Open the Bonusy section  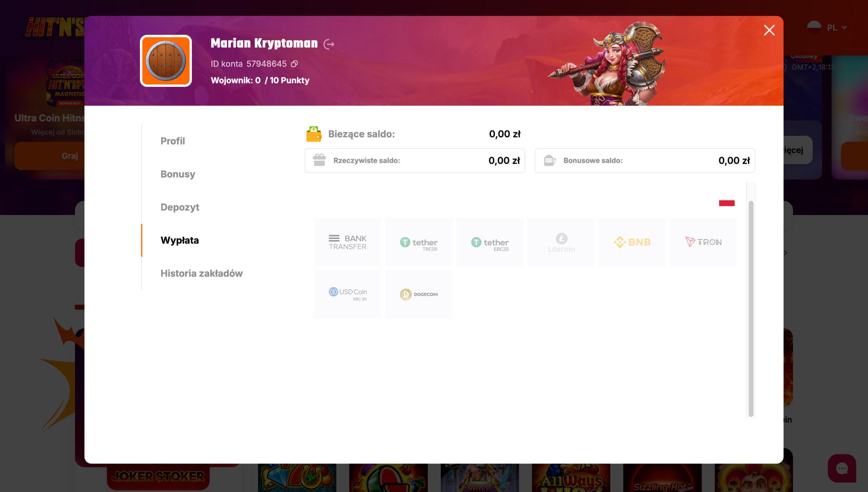tap(178, 174)
